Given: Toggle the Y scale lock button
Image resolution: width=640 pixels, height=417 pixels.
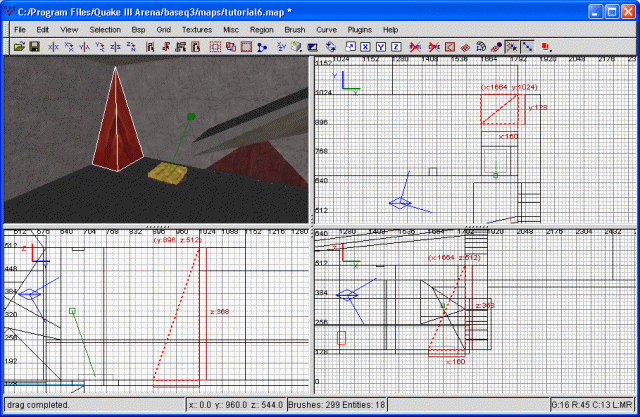Looking at the screenshot, I should [381, 47].
